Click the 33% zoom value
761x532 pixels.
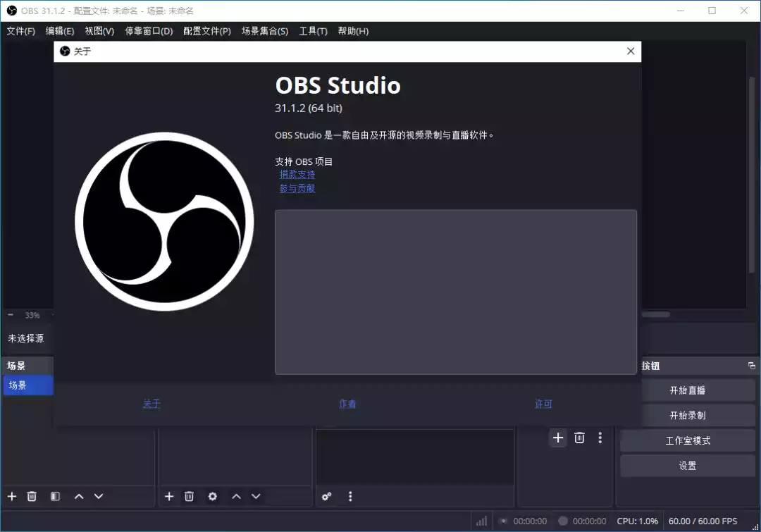tap(32, 315)
